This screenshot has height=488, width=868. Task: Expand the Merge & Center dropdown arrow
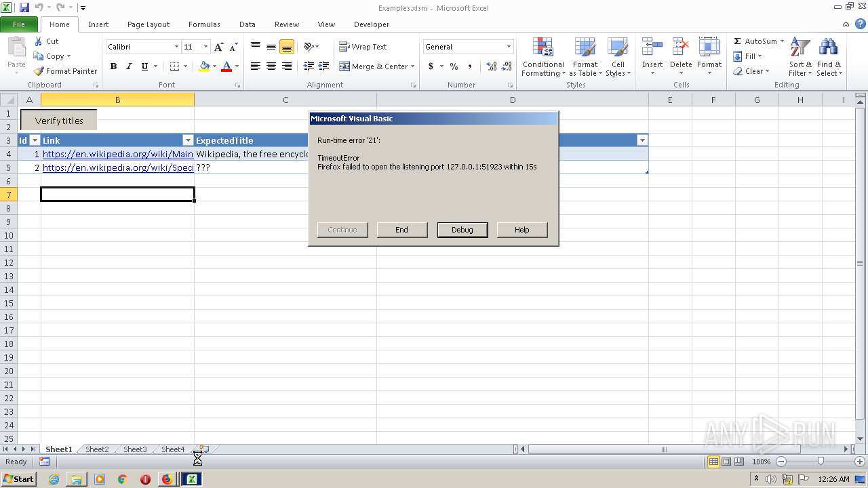coord(412,66)
